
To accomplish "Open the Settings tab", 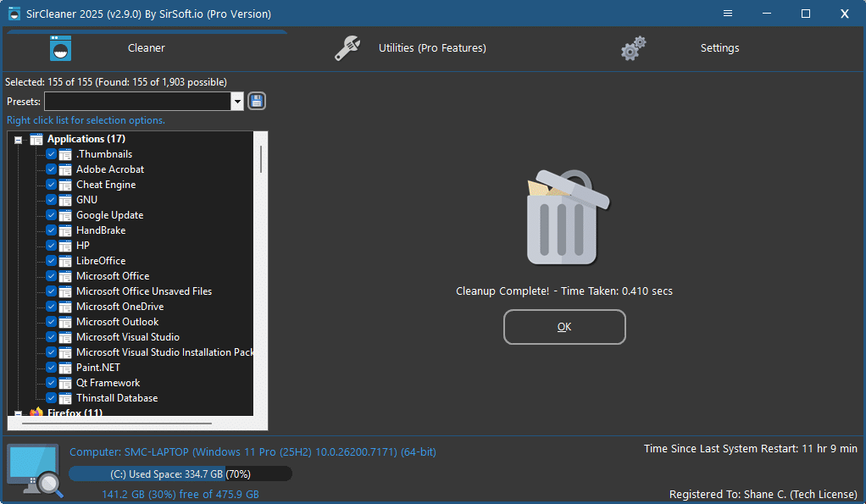I will [719, 48].
